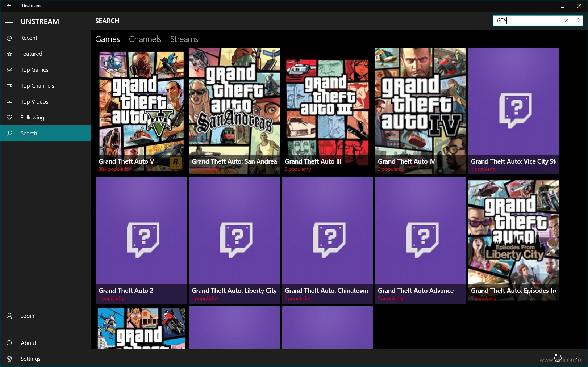Viewport: 588px width, 367px height.
Task: Maximize the Unstream window
Action: pyautogui.click(x=563, y=6)
